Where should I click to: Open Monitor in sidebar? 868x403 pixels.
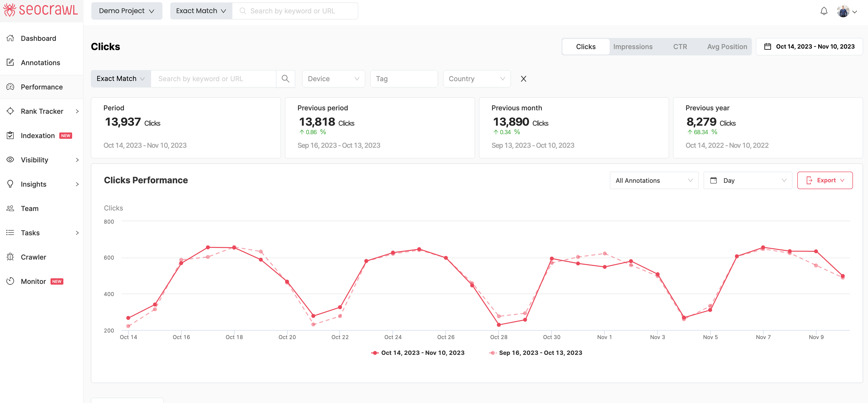tap(42, 281)
